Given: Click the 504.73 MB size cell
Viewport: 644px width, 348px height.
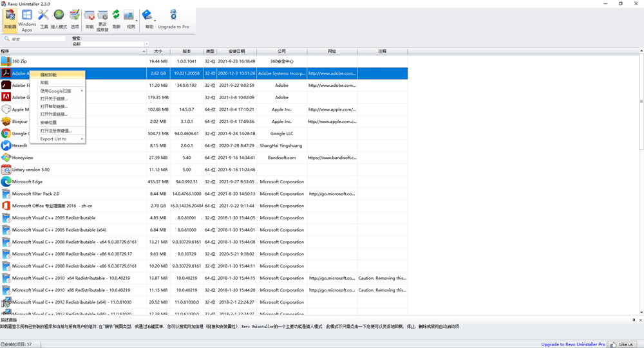Looking at the screenshot, I should tap(158, 133).
